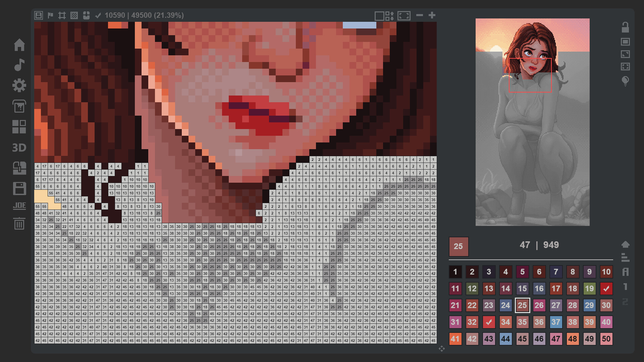Toggle the flag marker icon
This screenshot has height=362, width=644.
coord(50,15)
